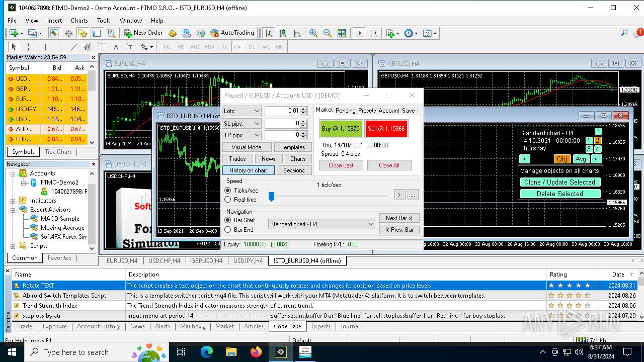This screenshot has width=644, height=362.
Task: Click Sell @ 1.15966 button
Action: tap(386, 129)
